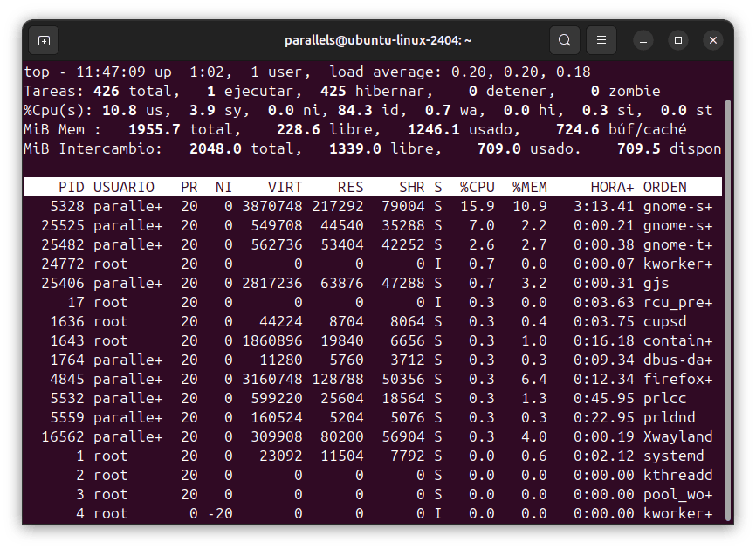Image resolution: width=756 pixels, height=549 pixels.
Task: Click the top time 11:47:09
Action: click(111, 72)
